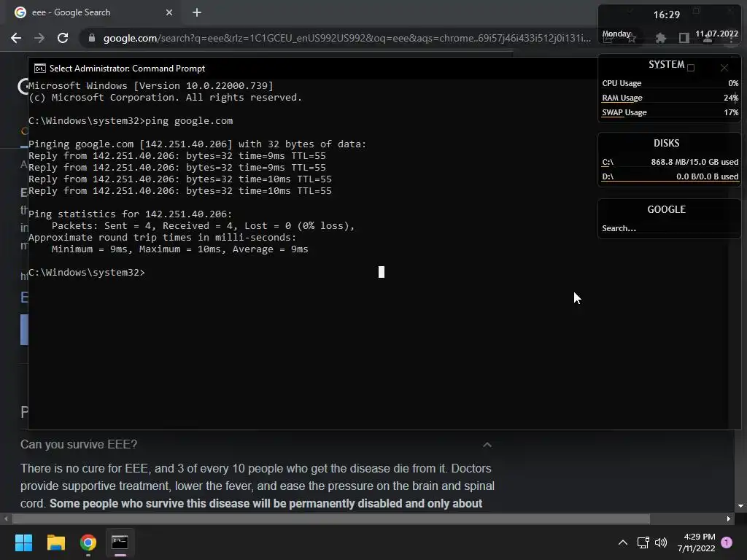Close the eee - Google Search tab

(x=169, y=12)
